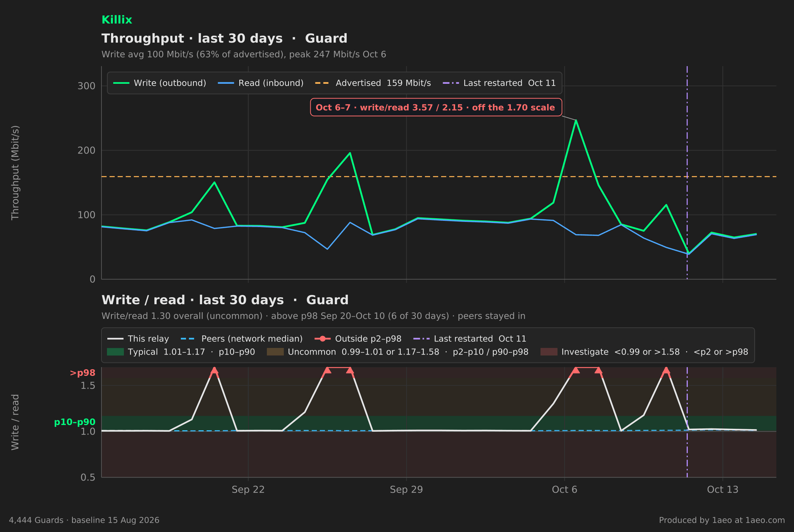Image resolution: width=794 pixels, height=532 pixels.
Task: Click the Sep 22 date tick label
Action: (x=248, y=489)
